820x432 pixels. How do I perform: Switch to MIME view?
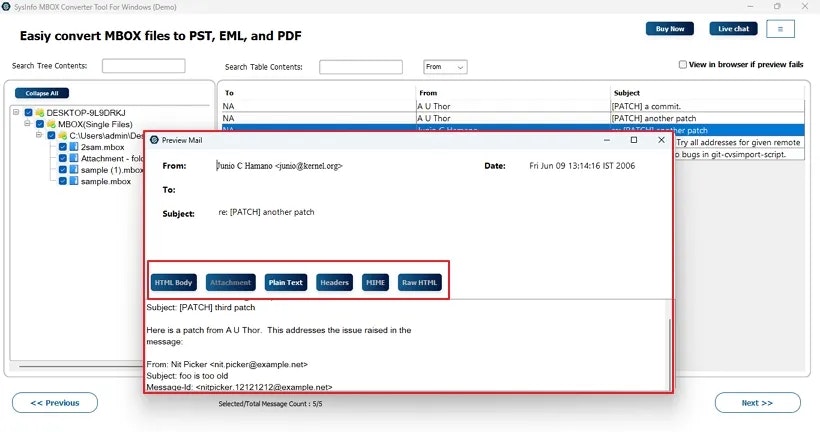[x=375, y=282]
